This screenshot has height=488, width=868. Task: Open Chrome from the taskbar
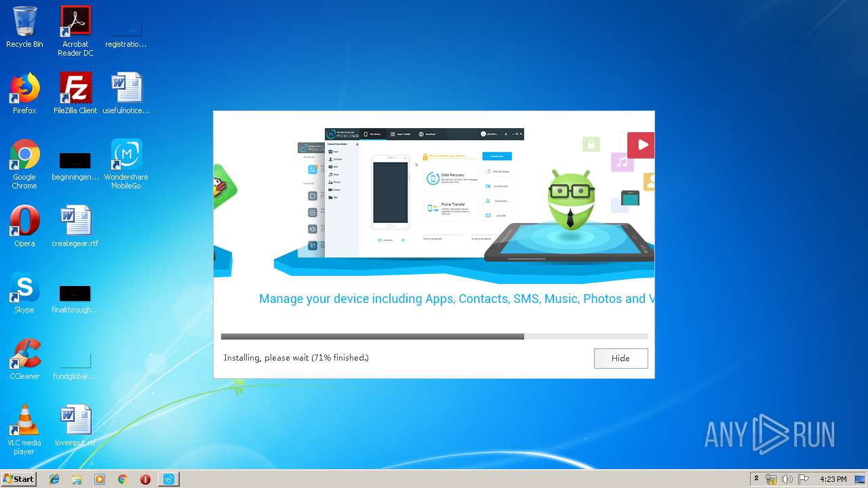coord(122,479)
